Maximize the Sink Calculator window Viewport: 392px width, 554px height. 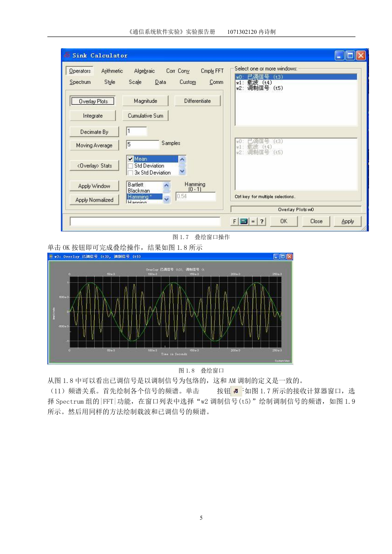tap(350, 55)
